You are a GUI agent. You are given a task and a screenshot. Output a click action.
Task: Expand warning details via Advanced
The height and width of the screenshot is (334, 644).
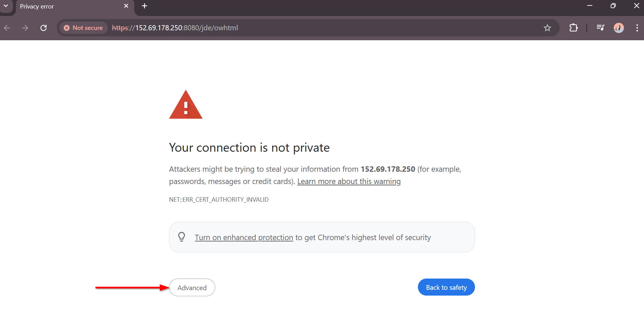192,287
